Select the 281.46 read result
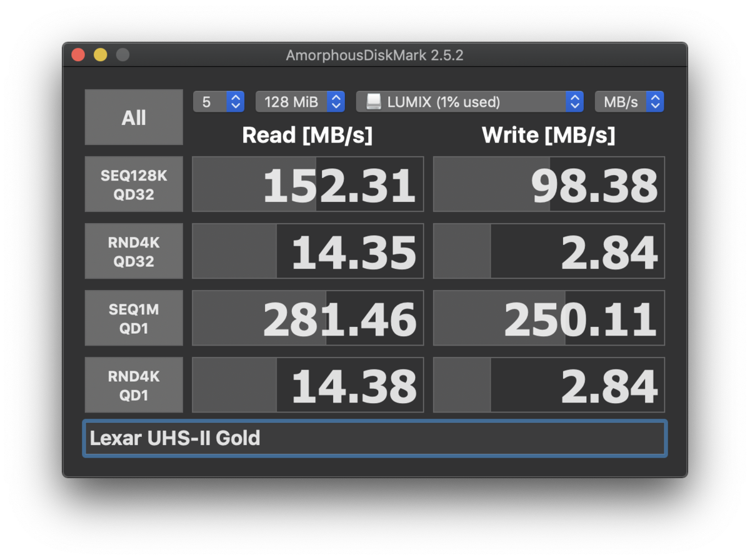750x560 pixels. coord(307,318)
